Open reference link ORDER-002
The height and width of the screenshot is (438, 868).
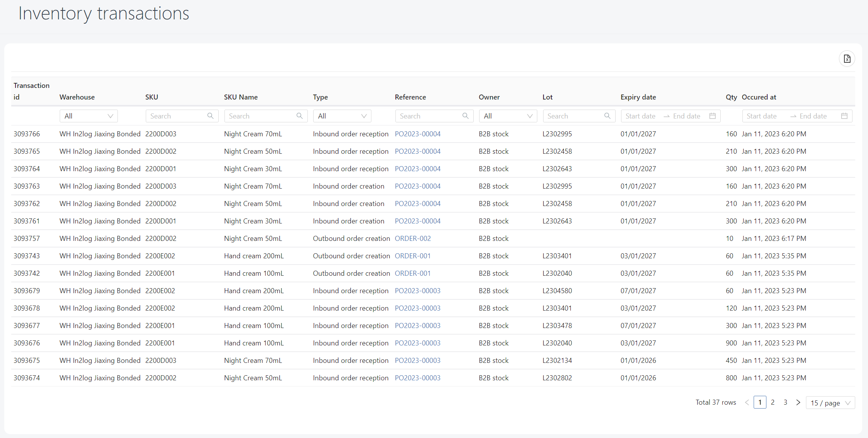(x=412, y=239)
